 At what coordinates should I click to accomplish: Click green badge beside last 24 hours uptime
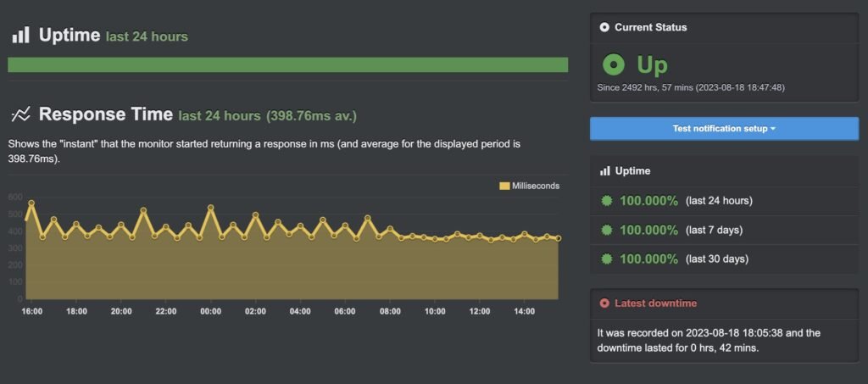coord(607,201)
